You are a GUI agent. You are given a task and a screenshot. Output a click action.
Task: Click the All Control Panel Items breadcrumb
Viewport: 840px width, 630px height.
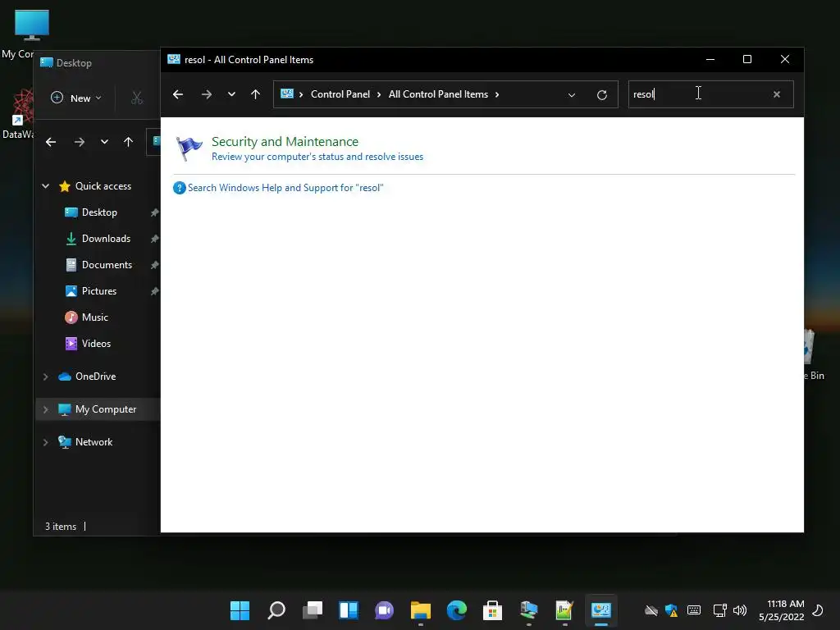438,94
